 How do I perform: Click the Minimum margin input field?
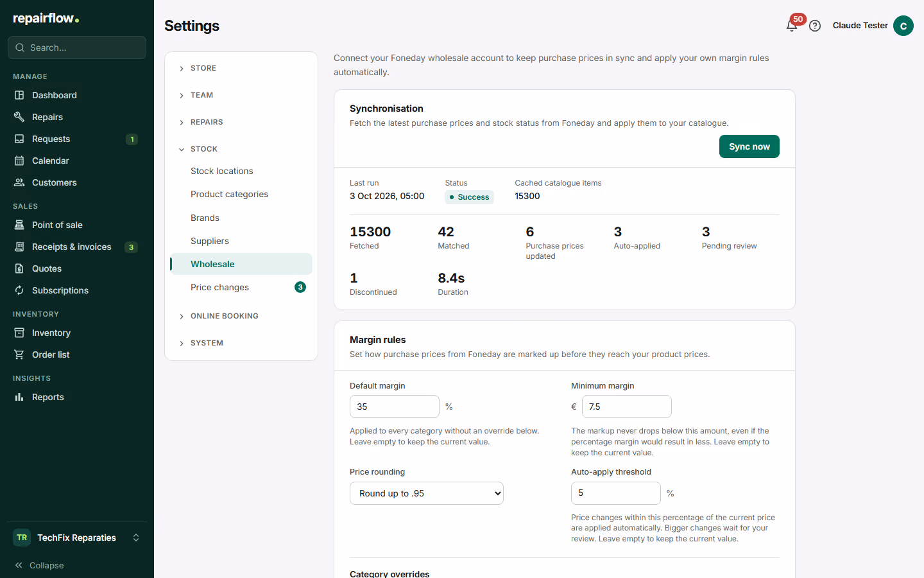tap(627, 407)
